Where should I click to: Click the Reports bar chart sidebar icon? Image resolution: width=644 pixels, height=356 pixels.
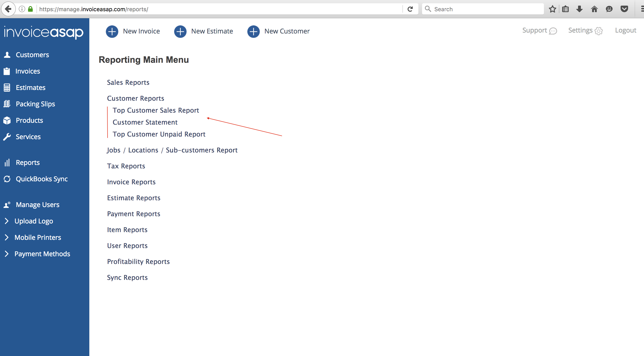tap(7, 163)
